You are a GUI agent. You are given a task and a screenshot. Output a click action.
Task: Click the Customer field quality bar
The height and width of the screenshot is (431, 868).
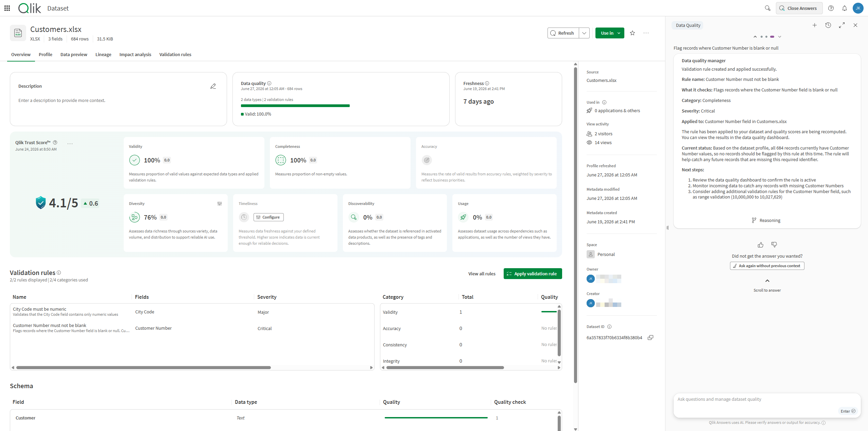tap(436, 418)
